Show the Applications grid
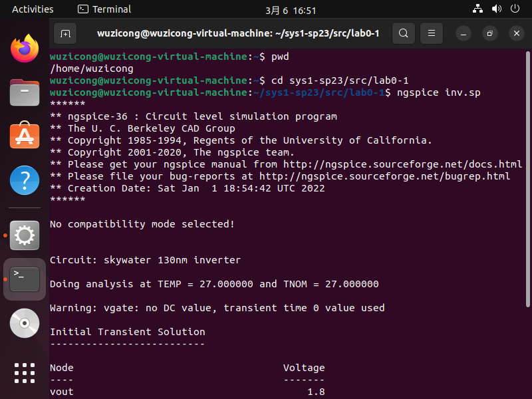This screenshot has width=532, height=399. pyautogui.click(x=24, y=373)
